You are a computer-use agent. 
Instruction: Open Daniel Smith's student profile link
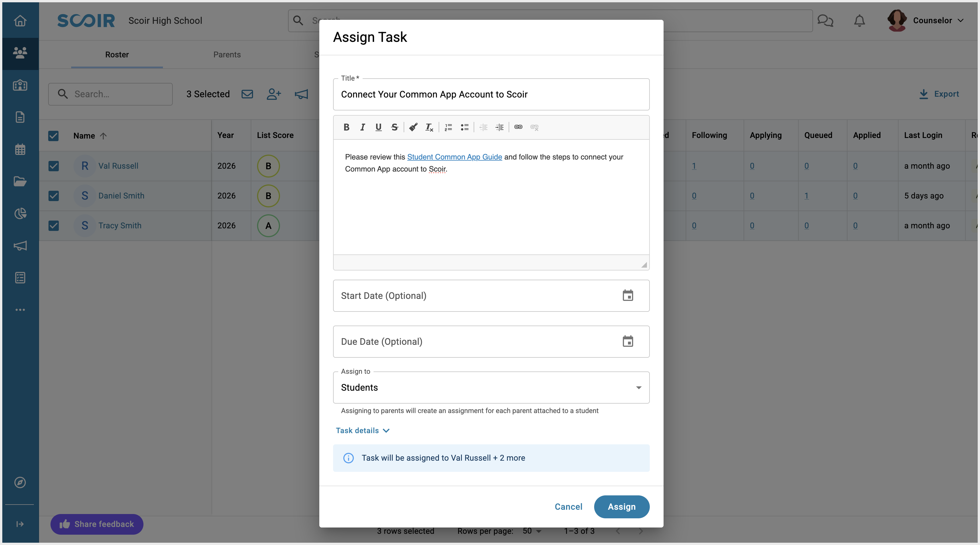point(121,196)
